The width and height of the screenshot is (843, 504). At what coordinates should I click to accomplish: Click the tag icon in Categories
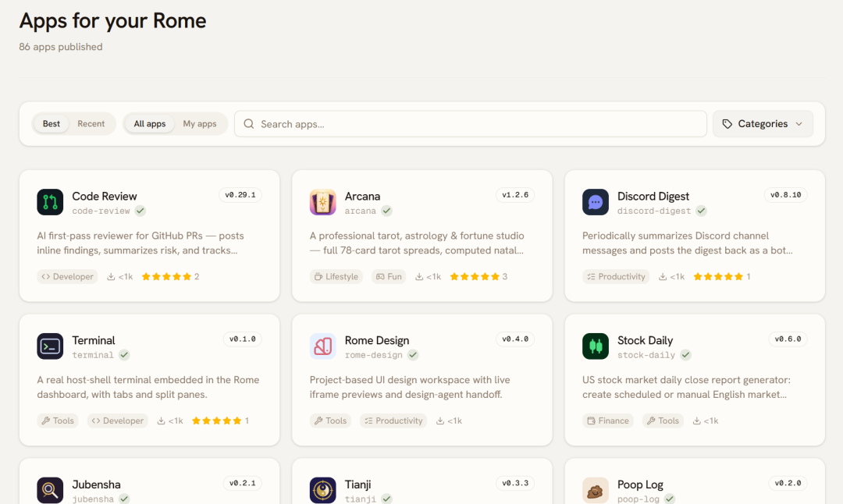pyautogui.click(x=727, y=123)
